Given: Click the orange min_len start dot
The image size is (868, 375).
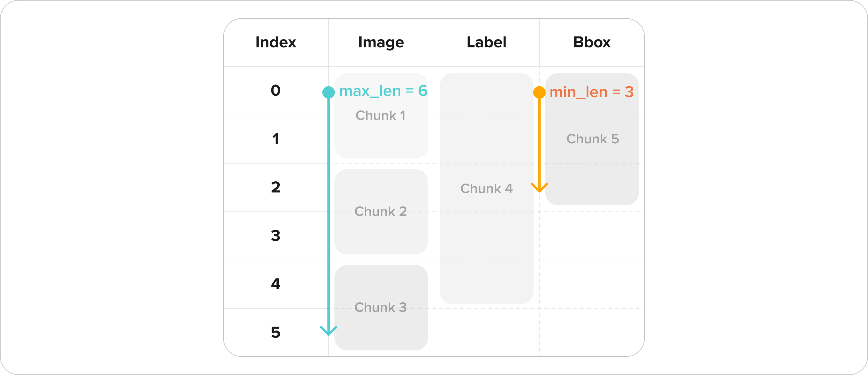Looking at the screenshot, I should pos(539,92).
